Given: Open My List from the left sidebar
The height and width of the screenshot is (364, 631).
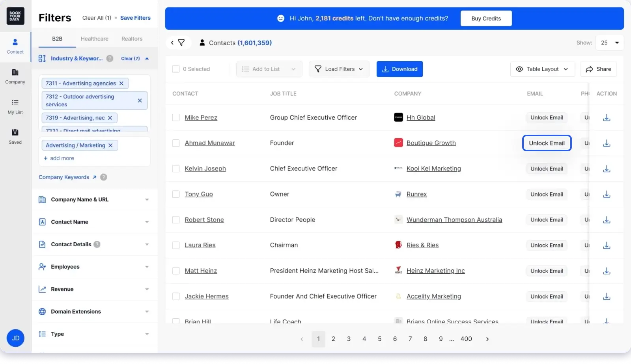Looking at the screenshot, I should (x=15, y=107).
